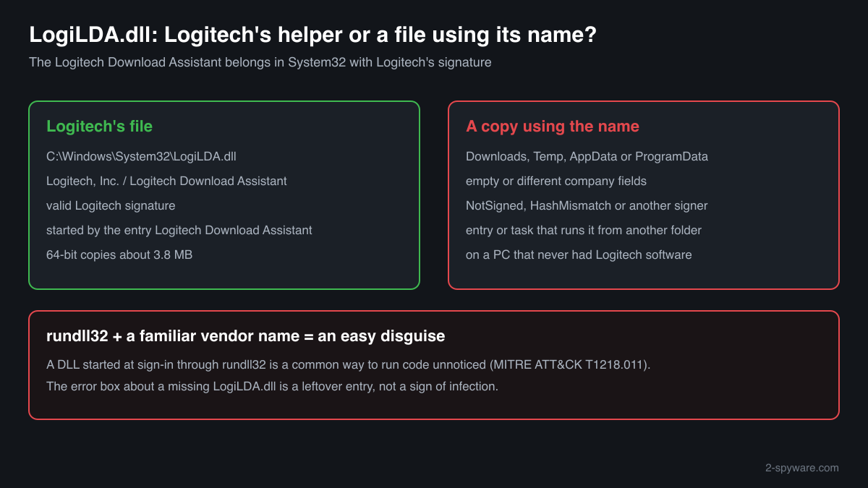Click the sentence mentioning MITRE ATT&CK T1218.011
The height and width of the screenshot is (488, 868).
(x=349, y=364)
